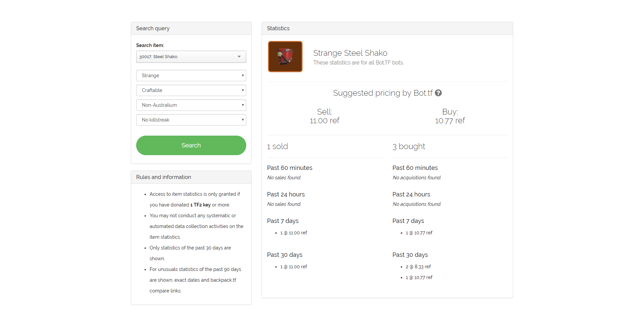Click the sold Past 7 days entry

293,233
